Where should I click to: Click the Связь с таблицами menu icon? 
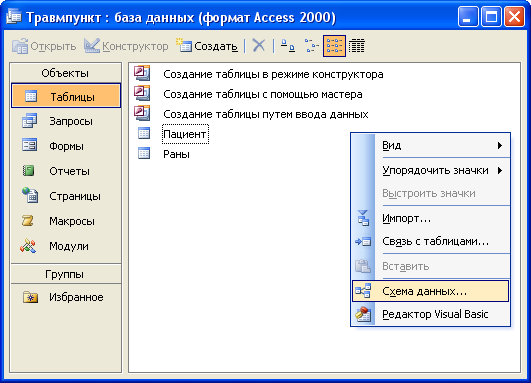pos(363,241)
